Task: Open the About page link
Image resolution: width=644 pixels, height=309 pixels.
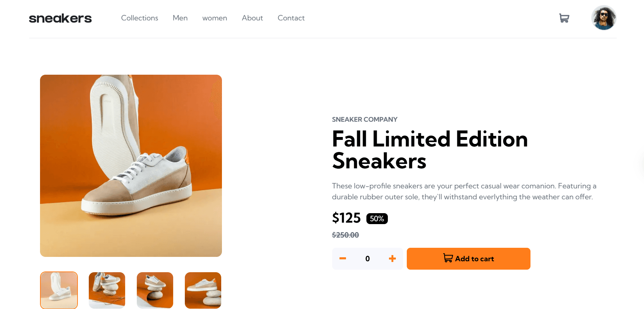Action: click(253, 18)
